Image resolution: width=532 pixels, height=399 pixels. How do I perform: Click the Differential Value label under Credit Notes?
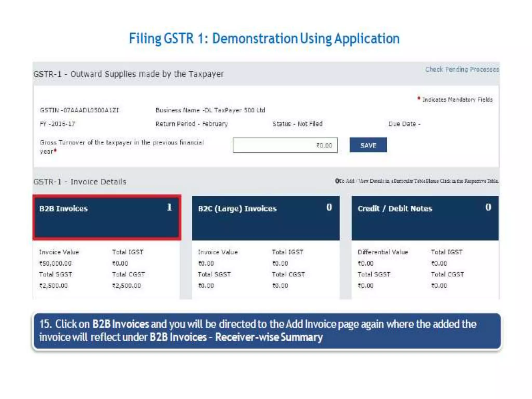[x=383, y=252]
